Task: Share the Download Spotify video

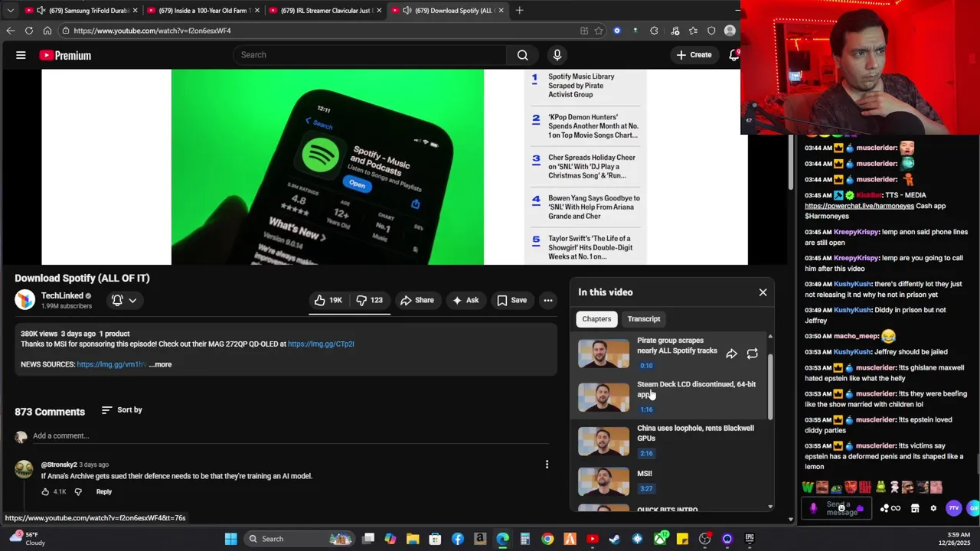Action: [417, 300]
